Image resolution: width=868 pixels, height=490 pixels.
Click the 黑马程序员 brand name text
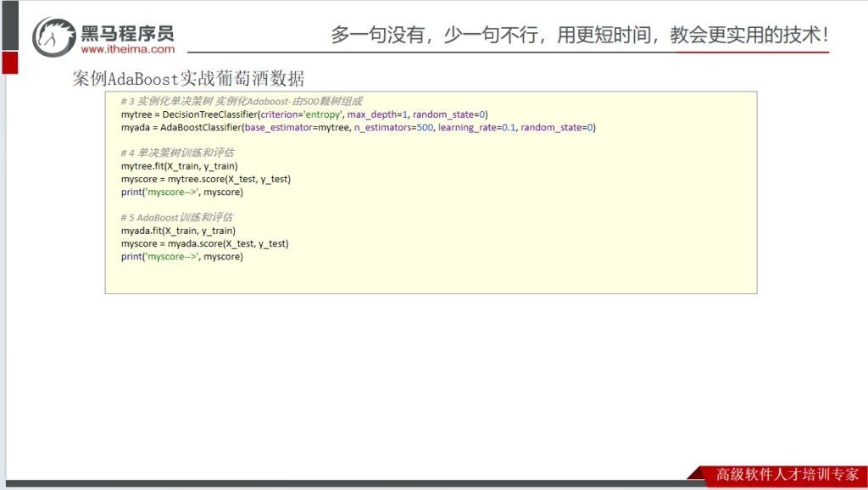tap(128, 33)
